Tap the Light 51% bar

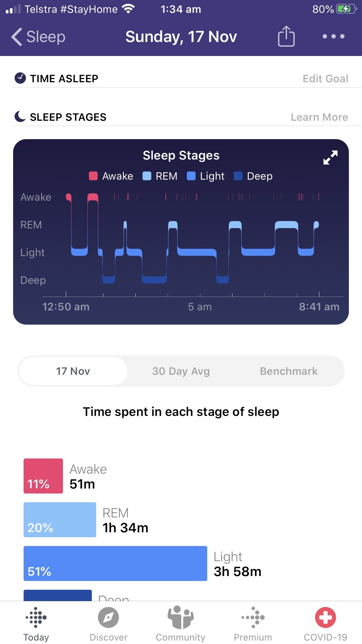point(115,563)
